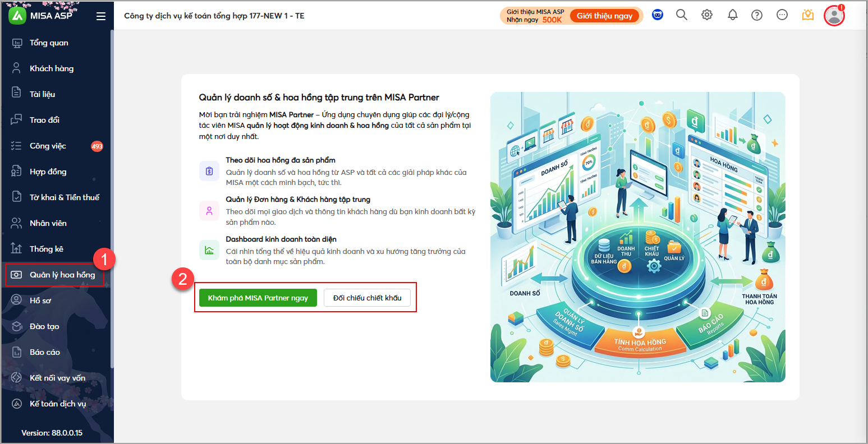Select the Kết nối vay vốn menu

(56, 378)
